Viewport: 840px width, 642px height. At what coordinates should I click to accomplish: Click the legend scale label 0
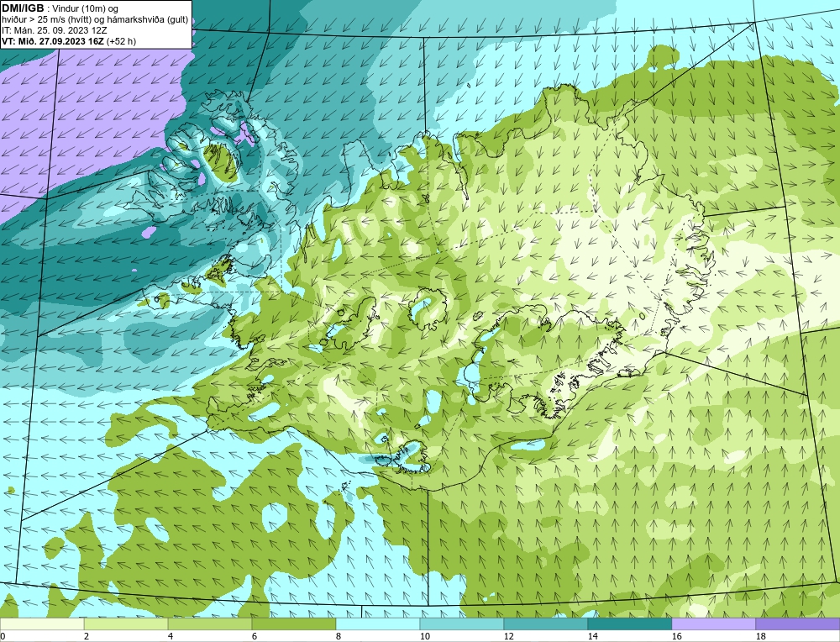point(3,636)
